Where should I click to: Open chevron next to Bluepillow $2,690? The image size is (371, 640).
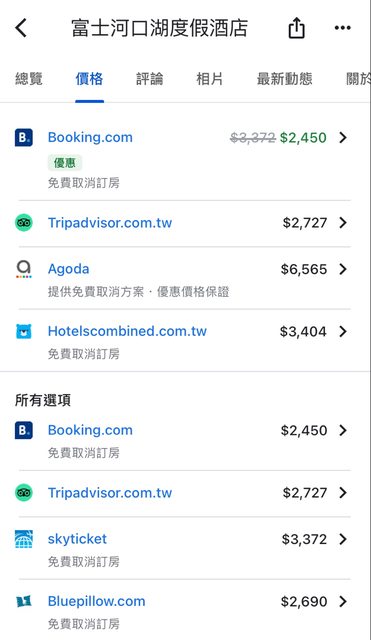tap(343, 601)
